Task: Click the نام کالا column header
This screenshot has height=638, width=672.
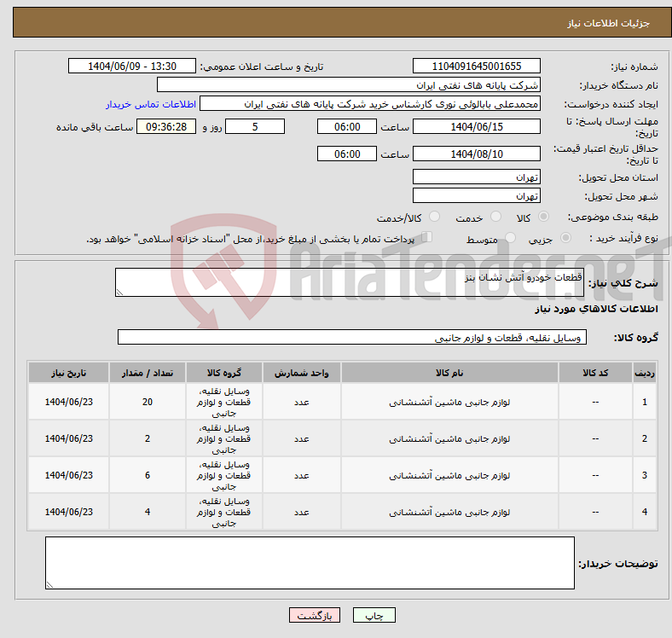Action: coord(449,373)
